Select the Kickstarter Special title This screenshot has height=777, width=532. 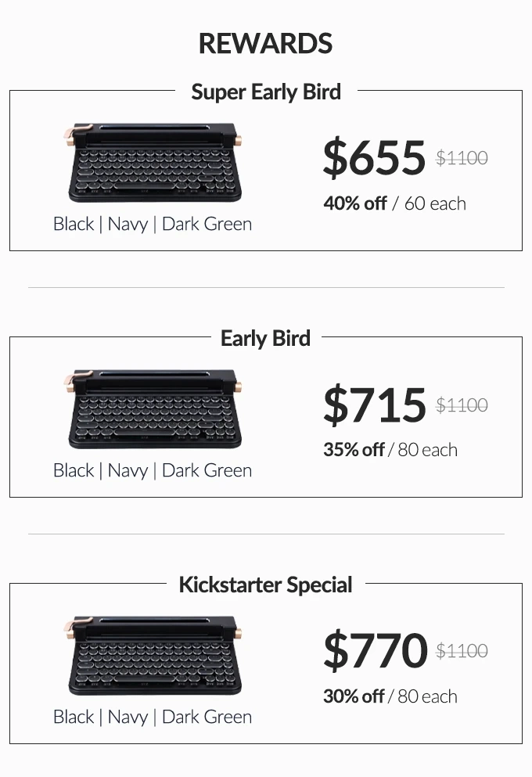[265, 585]
